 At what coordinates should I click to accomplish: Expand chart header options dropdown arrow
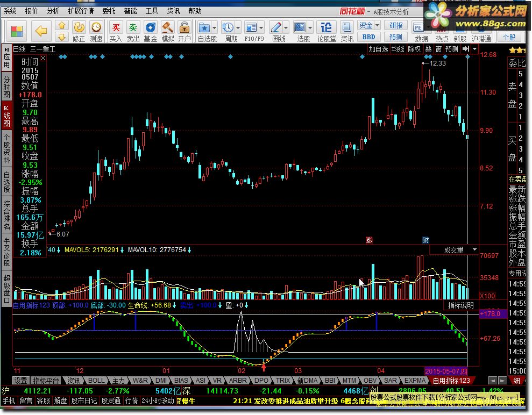pyautogui.click(x=474, y=49)
